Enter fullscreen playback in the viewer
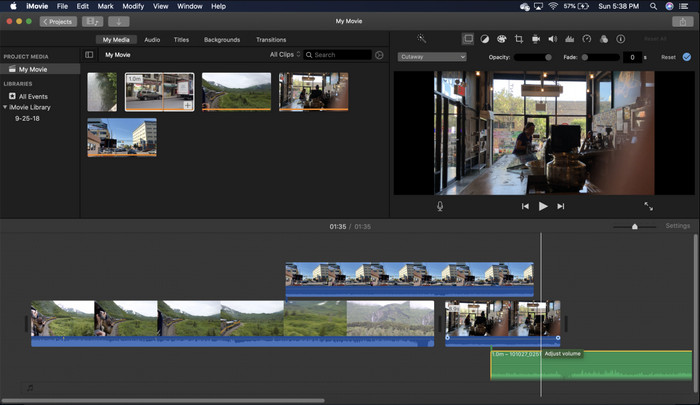Screen dimensions: 700x405 (648, 206)
